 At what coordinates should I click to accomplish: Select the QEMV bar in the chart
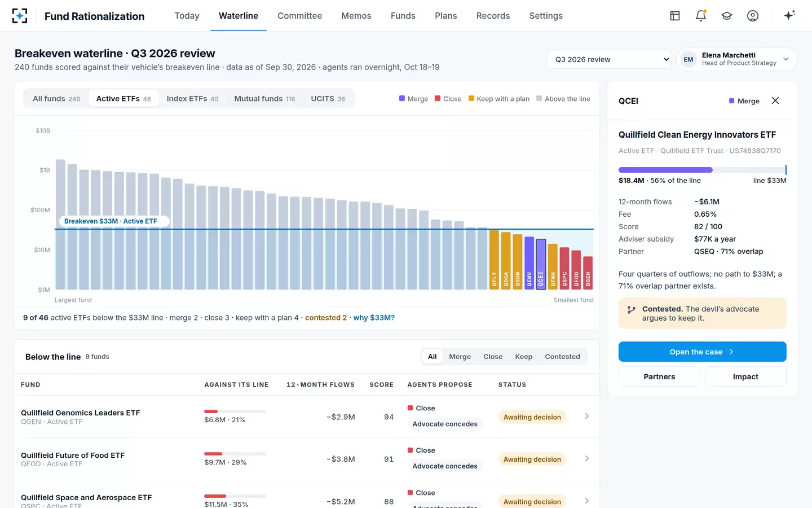tap(529, 263)
